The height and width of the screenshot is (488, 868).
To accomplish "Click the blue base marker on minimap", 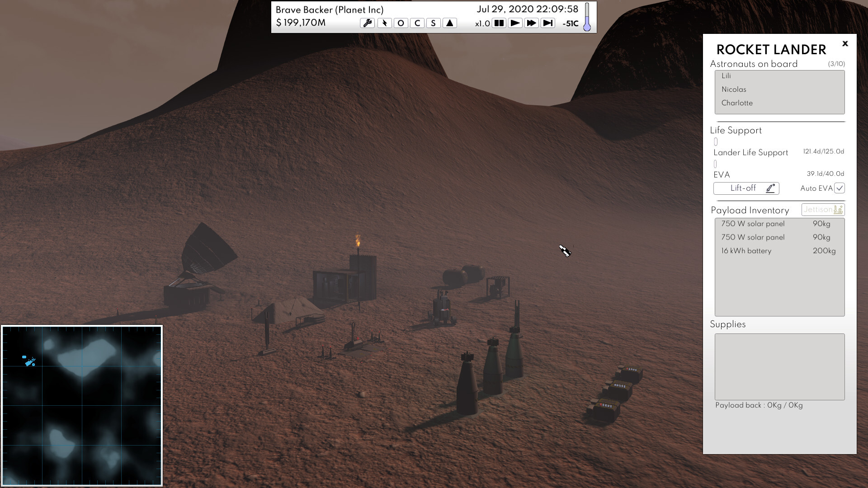I will pyautogui.click(x=30, y=361).
